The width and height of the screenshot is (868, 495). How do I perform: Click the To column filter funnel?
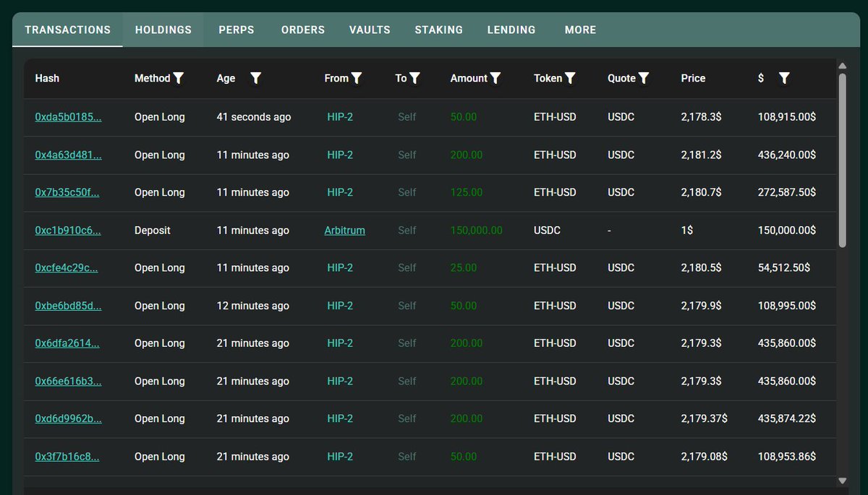pyautogui.click(x=414, y=78)
